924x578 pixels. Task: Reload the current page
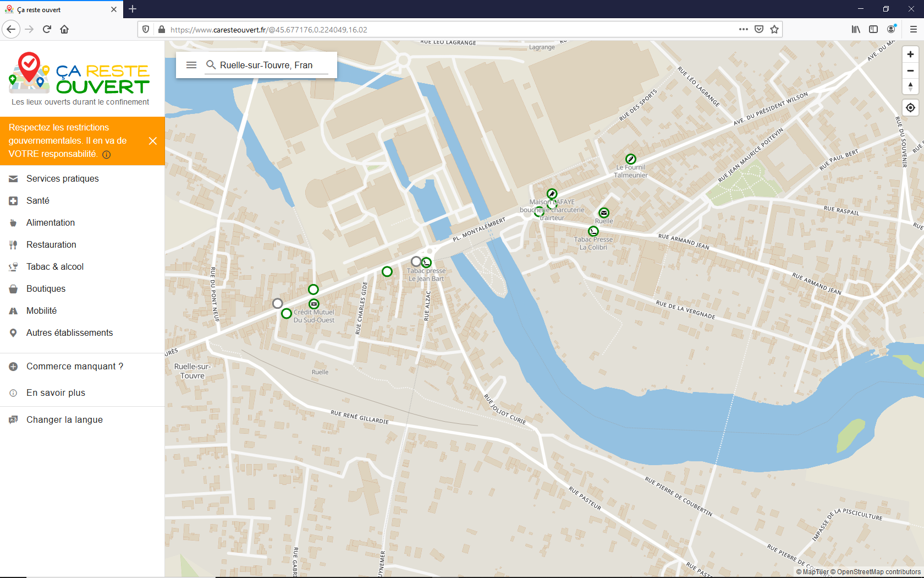[47, 29]
